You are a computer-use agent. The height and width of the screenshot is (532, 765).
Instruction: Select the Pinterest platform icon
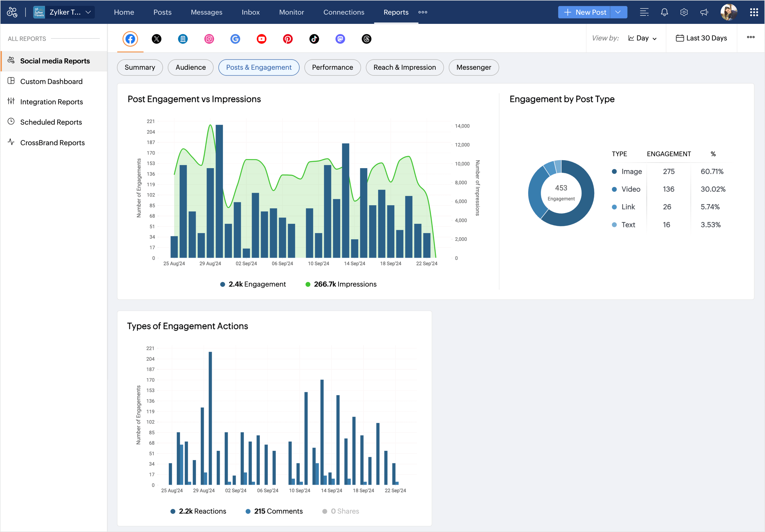288,39
